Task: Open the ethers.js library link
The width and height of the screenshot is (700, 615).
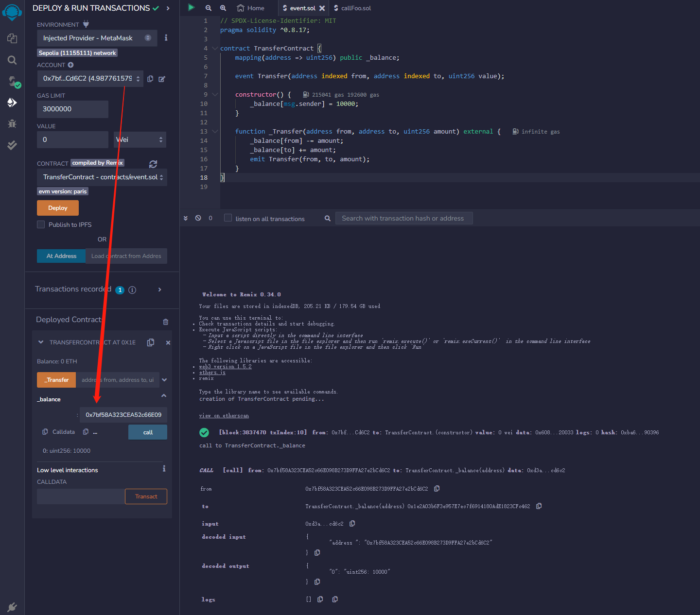Action: point(212,373)
